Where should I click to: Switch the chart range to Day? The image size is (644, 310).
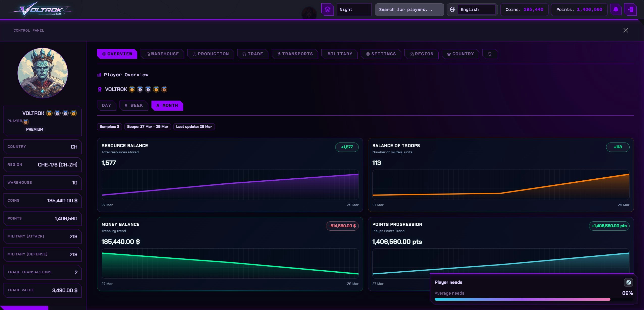click(x=106, y=106)
